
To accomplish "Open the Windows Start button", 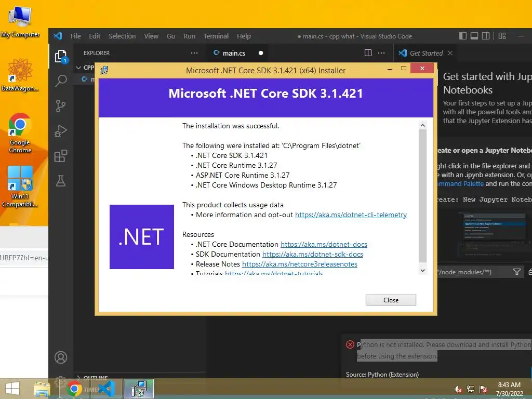I will coord(12,389).
